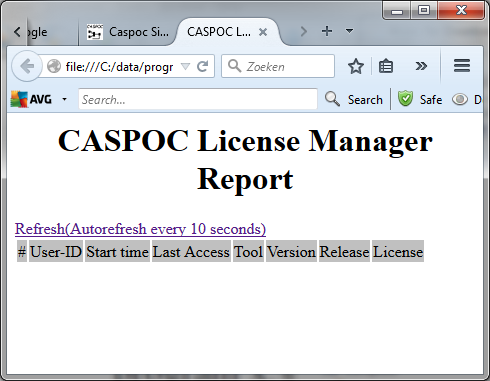This screenshot has height=381, width=490.
Task: Click the Zoeken magnifier icon
Action: [x=234, y=66]
